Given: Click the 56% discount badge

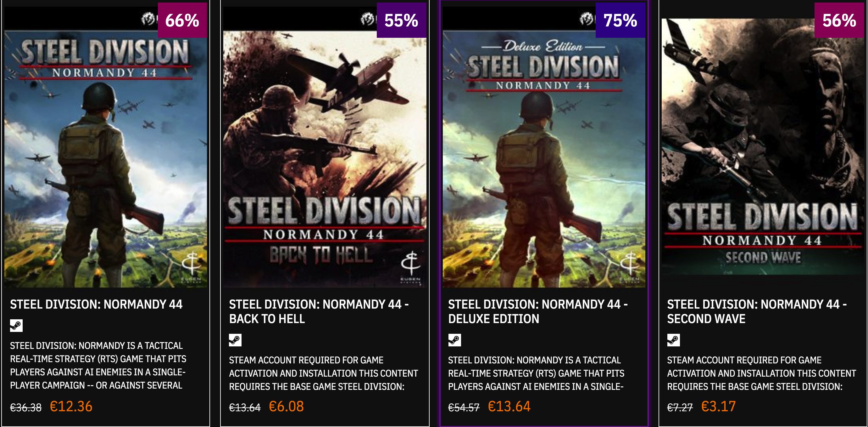Looking at the screenshot, I should 839,20.
